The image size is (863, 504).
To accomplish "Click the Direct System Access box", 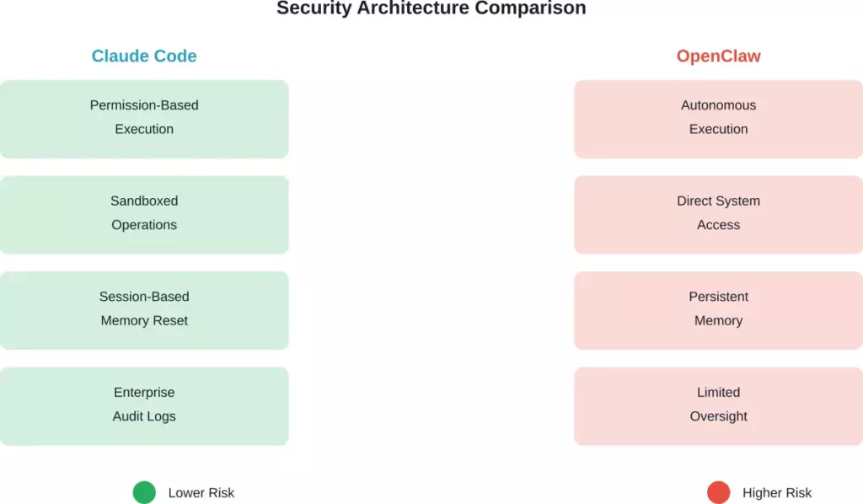I will tap(718, 214).
